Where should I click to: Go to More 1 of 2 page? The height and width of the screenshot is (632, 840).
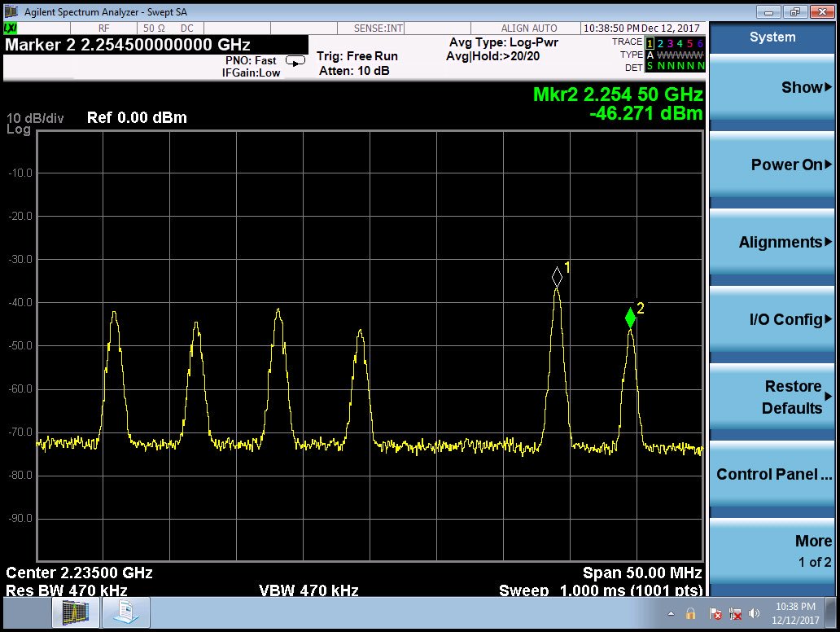(x=772, y=551)
